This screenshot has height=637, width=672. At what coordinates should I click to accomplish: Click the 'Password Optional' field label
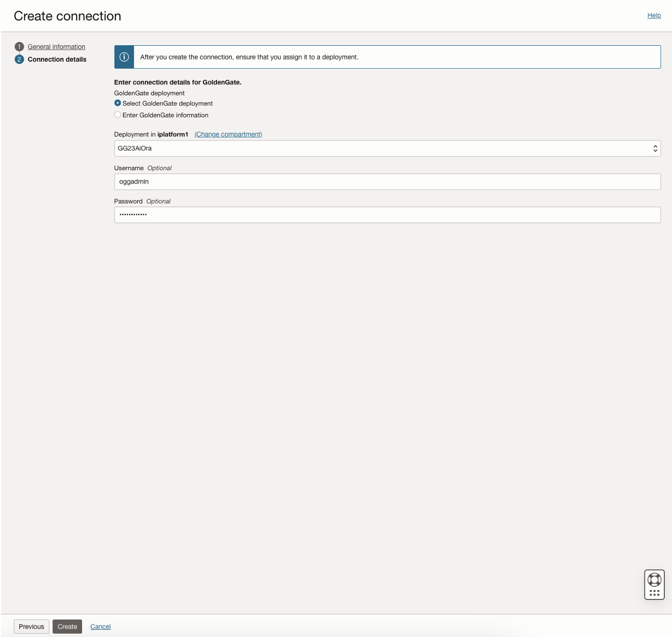click(143, 201)
